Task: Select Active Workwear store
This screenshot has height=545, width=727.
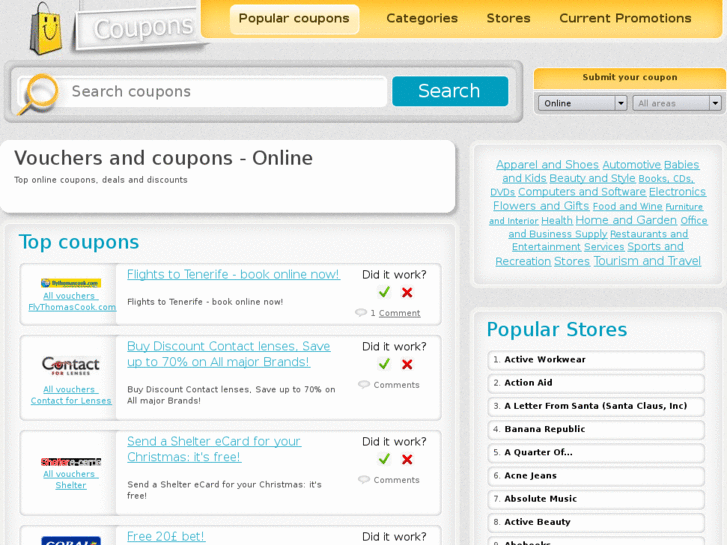Action: point(596,360)
